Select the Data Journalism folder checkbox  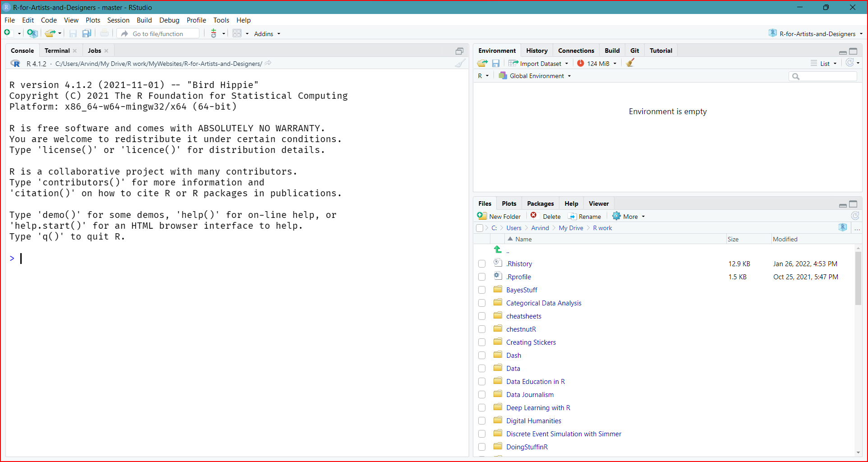(x=482, y=395)
